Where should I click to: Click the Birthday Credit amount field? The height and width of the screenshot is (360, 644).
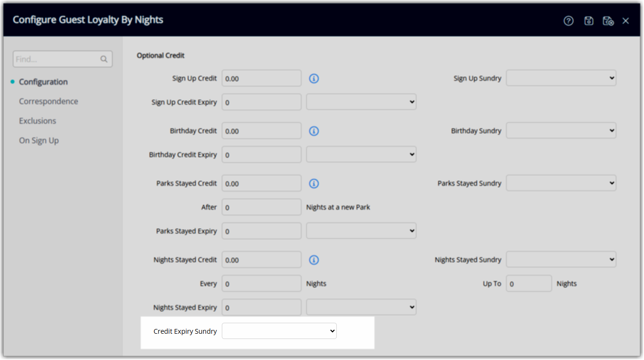(x=261, y=131)
